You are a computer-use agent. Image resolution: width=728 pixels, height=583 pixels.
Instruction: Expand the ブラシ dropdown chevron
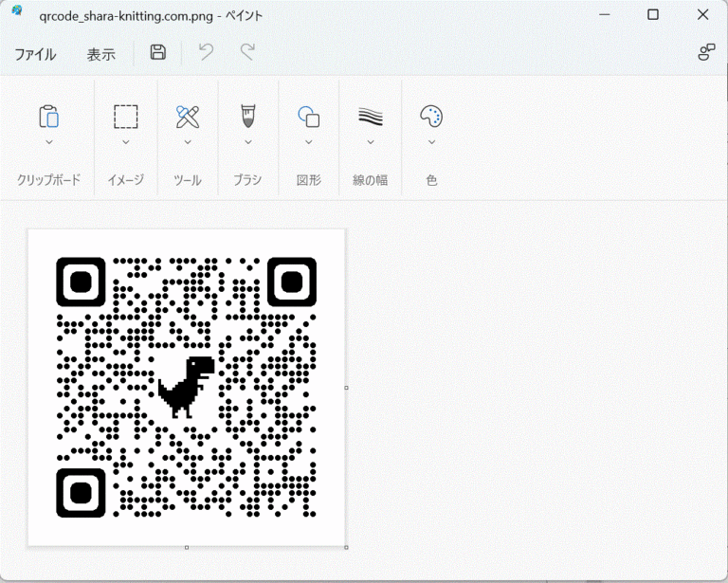247,143
